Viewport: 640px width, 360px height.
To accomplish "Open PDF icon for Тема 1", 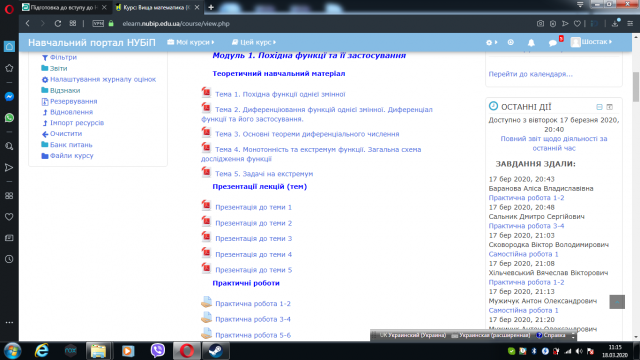I will coord(206,92).
